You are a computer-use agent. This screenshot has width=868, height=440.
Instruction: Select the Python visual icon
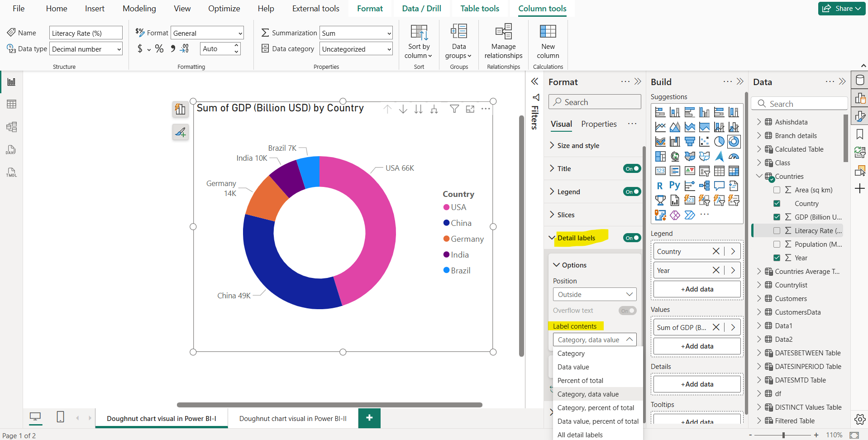click(x=675, y=185)
